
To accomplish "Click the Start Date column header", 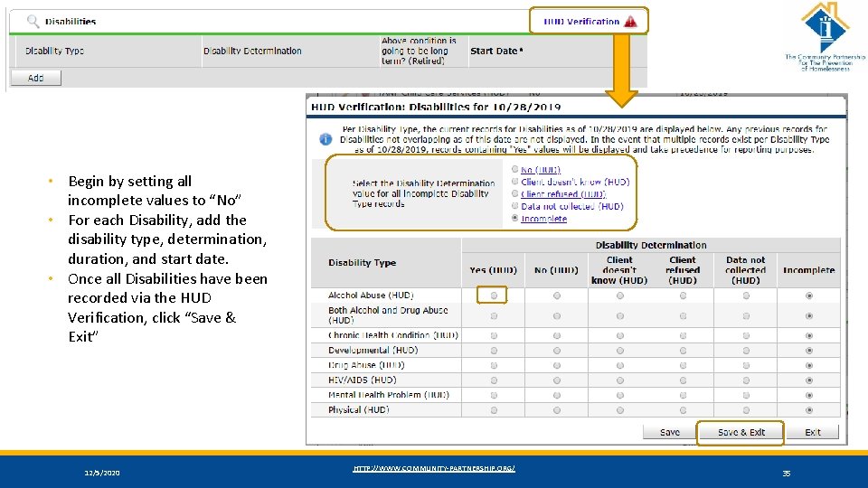I will (496, 51).
